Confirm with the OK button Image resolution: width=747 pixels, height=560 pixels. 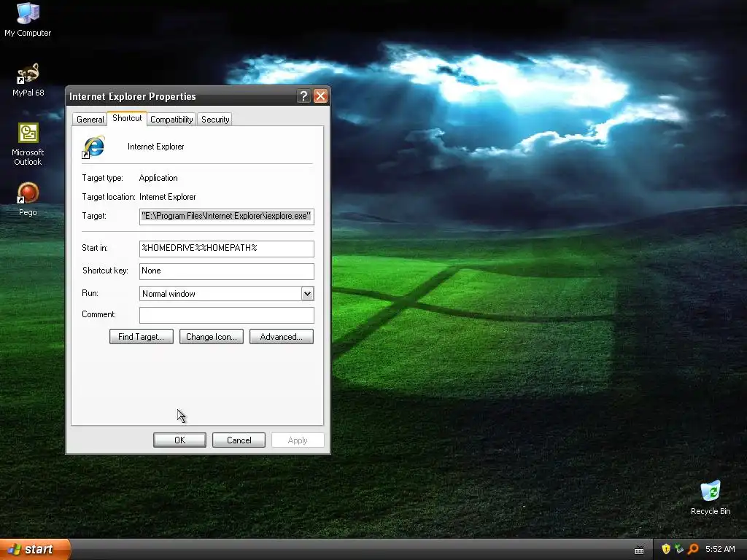[x=179, y=440]
